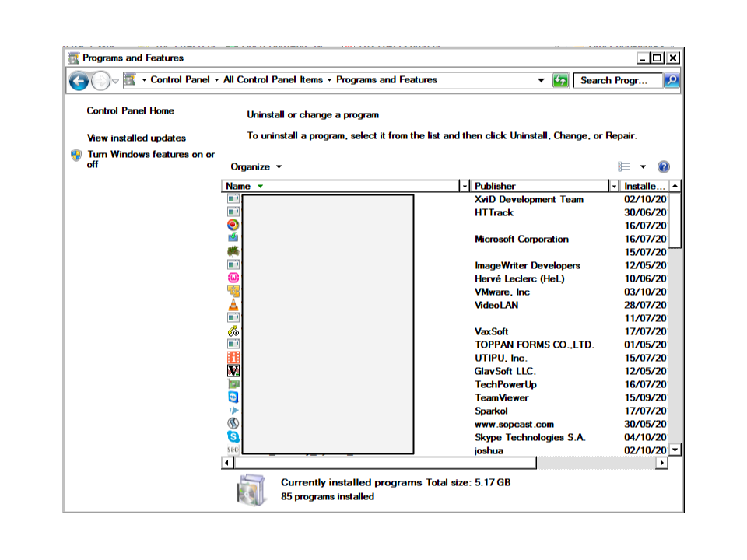Open the view options dropdown arrow
This screenshot has width=747, height=560.
(x=643, y=167)
